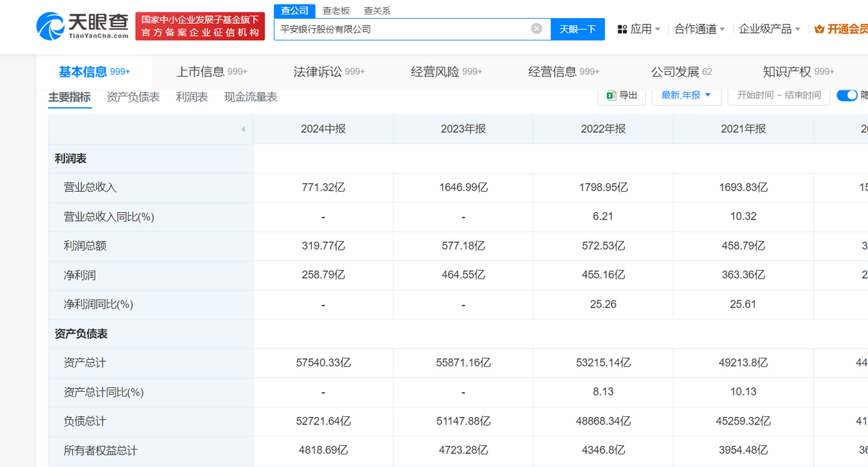868x467 pixels.
Task: Expand the 应用 dropdown menu
Action: click(x=645, y=29)
